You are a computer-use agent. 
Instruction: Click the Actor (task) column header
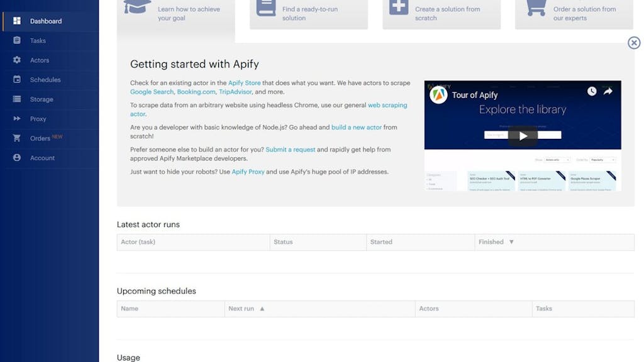pos(193,242)
